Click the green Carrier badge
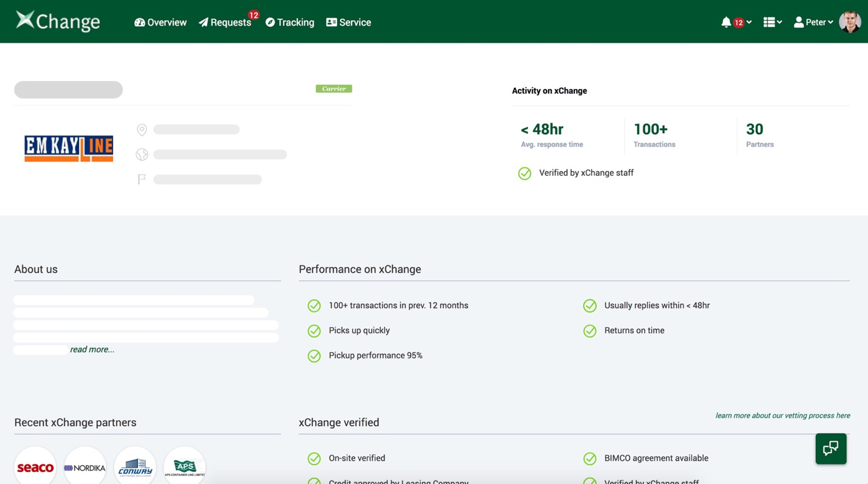The image size is (868, 484). tap(334, 89)
